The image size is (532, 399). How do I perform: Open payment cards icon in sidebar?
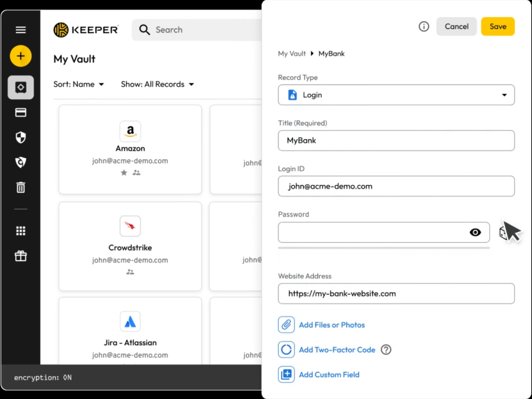(x=21, y=113)
